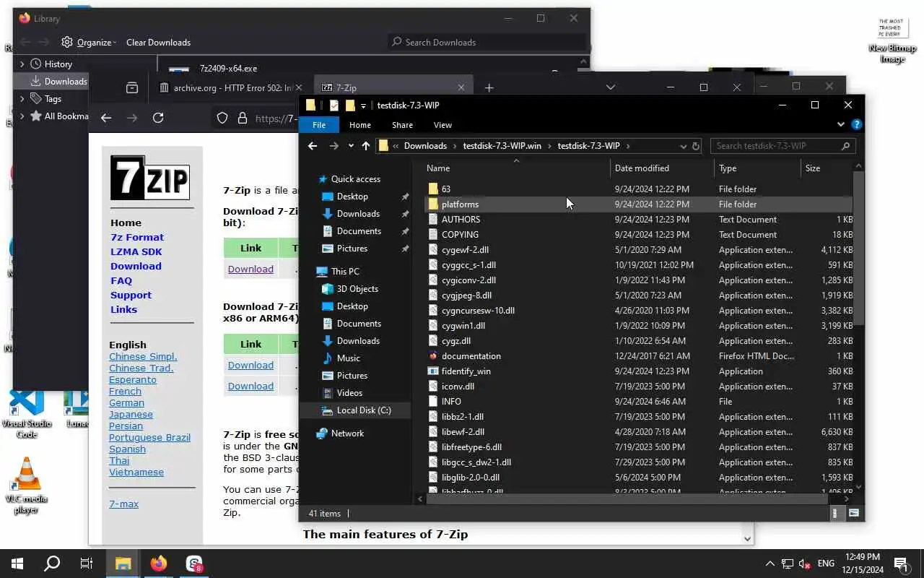This screenshot has height=578, width=924.
Task: Open Organize menu in Library window
Action: coord(90,43)
